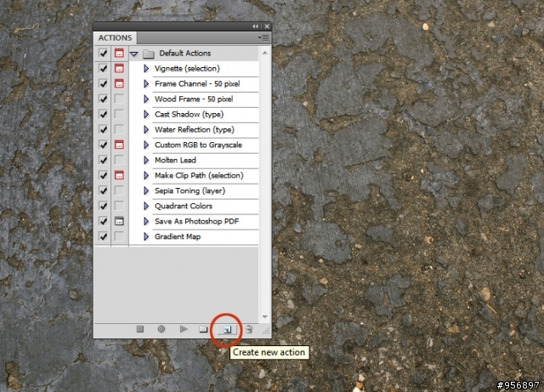Expand the Water Reflection (type) action

146,130
